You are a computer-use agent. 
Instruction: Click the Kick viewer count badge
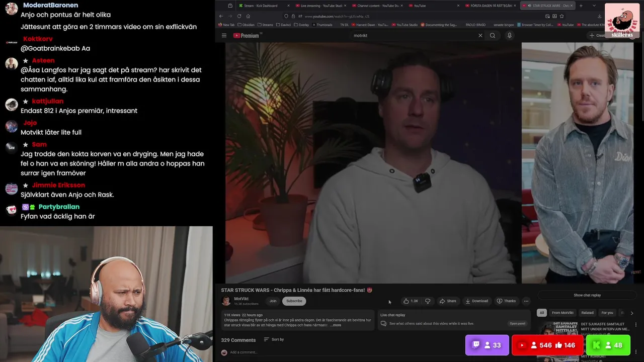[608, 345]
